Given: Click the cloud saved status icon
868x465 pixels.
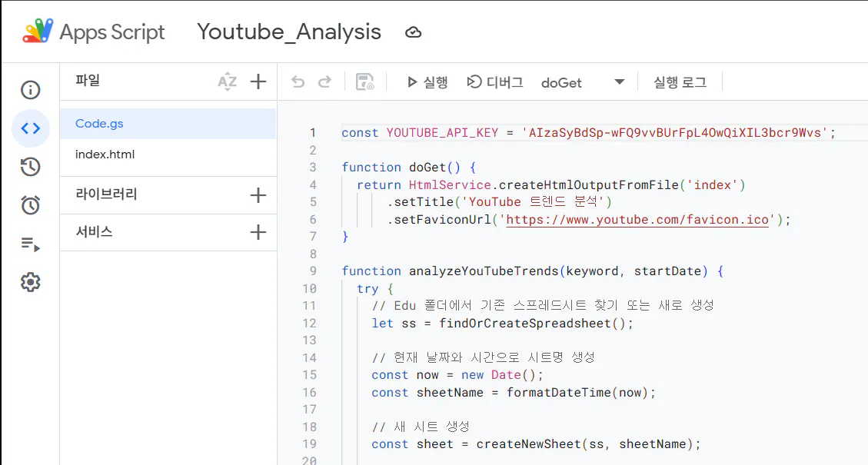Looking at the screenshot, I should [x=413, y=32].
